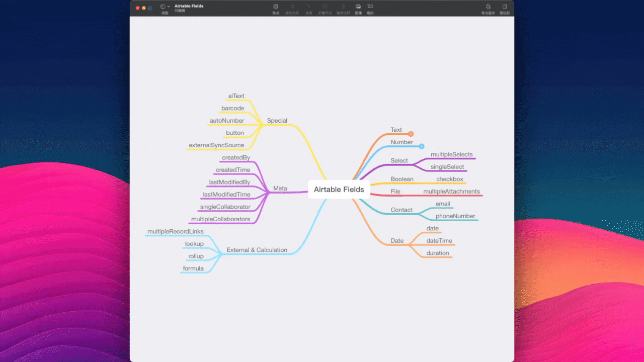
Task: Open the view dropdown chevron
Action: pos(169,7)
